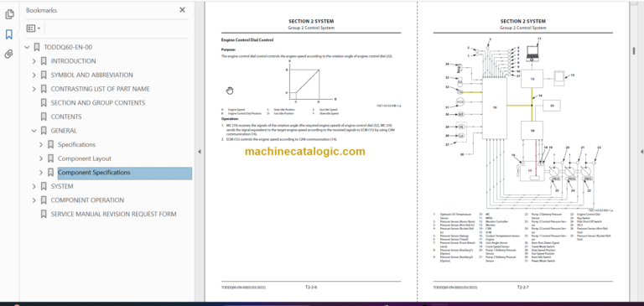
Task: Expand the Specifications bookmark
Action: (x=40, y=144)
